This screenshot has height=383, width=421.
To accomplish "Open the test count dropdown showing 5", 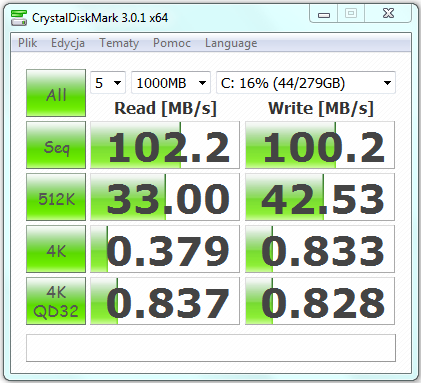I will click(108, 83).
